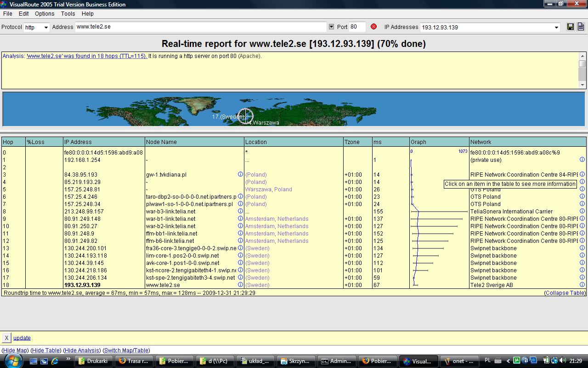
Task: Open the Tools menu
Action: pos(68,14)
